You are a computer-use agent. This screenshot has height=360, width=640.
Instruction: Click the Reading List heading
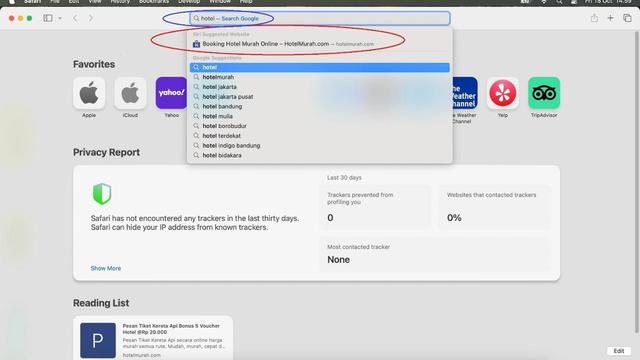[101, 303]
